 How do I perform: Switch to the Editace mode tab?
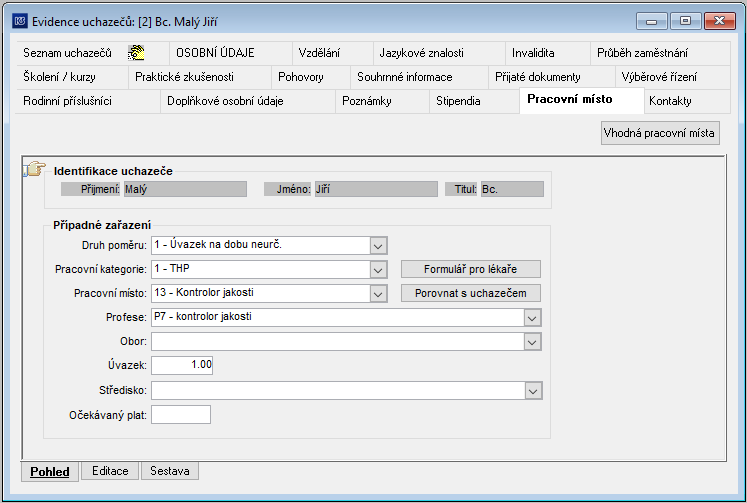click(x=110, y=471)
